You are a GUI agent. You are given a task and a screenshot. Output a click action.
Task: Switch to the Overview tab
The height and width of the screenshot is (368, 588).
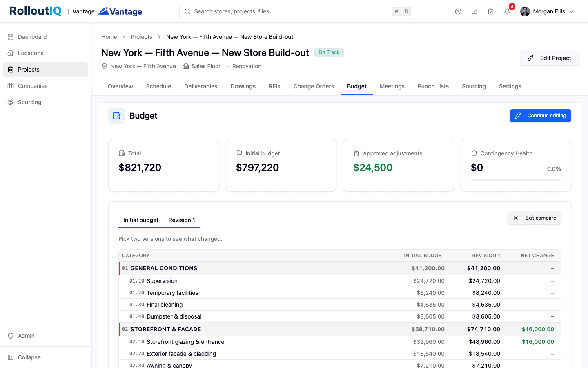[x=120, y=86]
